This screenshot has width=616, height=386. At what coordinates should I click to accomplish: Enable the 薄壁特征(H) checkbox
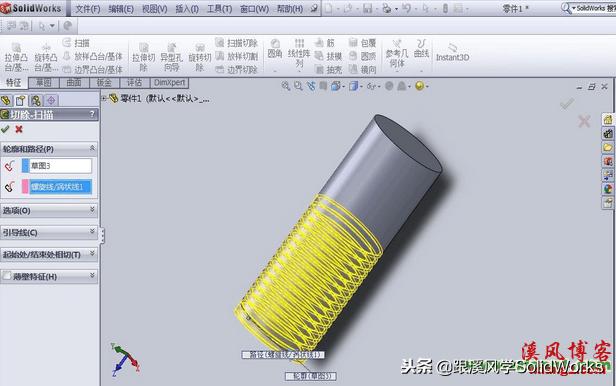tap(6, 276)
